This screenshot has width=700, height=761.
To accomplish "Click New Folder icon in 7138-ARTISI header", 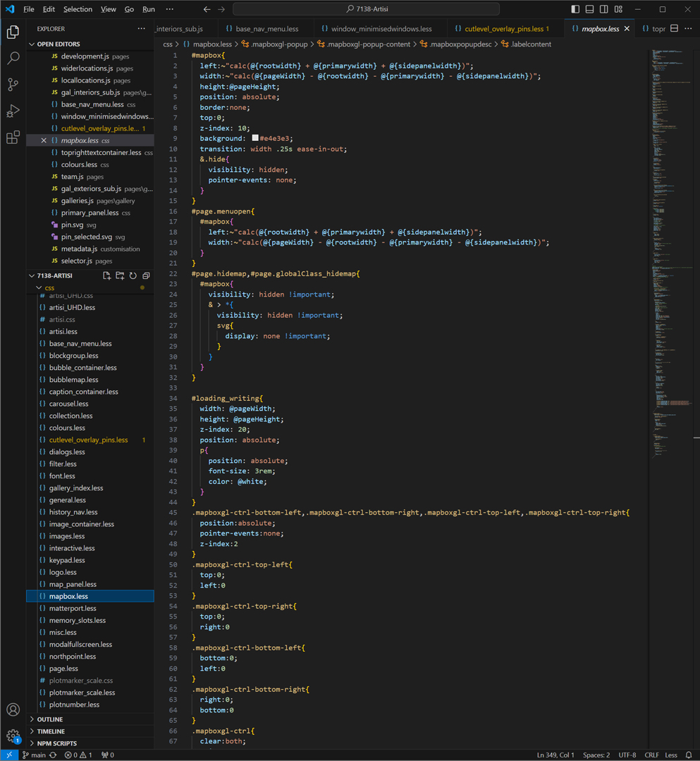I will tap(120, 276).
